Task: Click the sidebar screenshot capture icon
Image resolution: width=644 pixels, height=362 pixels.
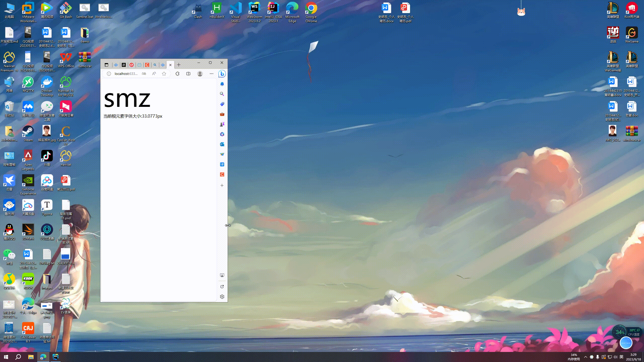Action: (222, 275)
